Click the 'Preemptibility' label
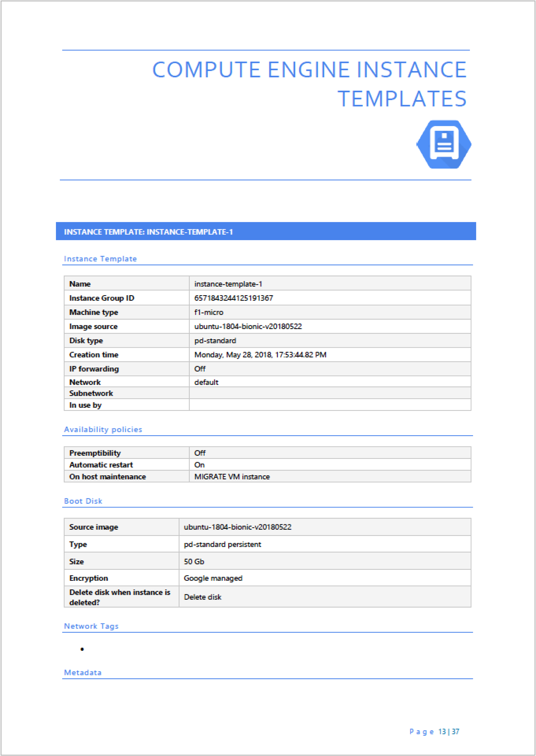 [95, 453]
